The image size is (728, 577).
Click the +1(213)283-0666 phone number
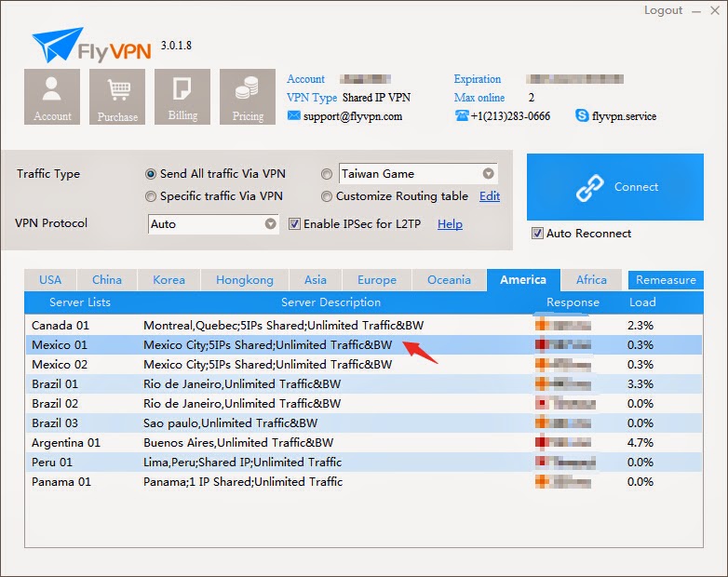pyautogui.click(x=510, y=116)
